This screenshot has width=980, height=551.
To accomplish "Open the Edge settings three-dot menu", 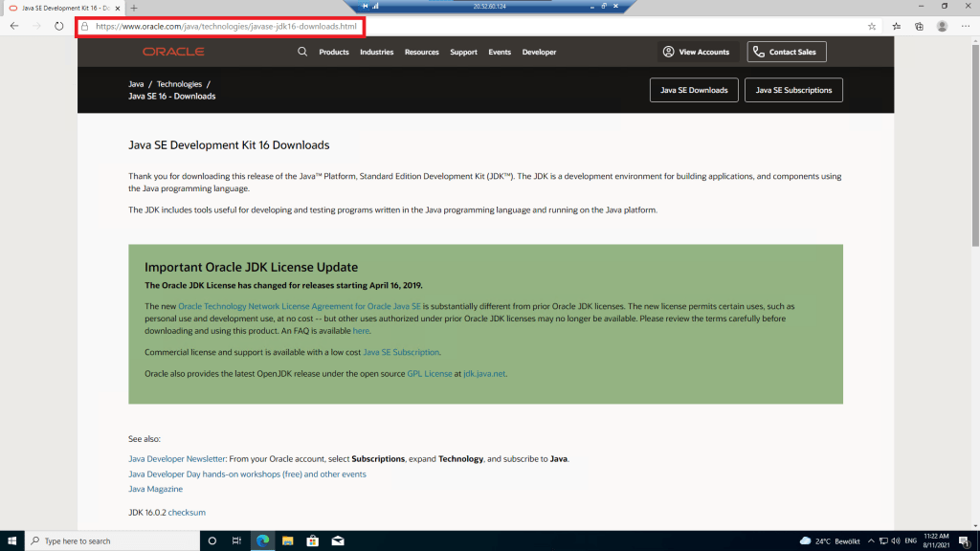I will [967, 27].
